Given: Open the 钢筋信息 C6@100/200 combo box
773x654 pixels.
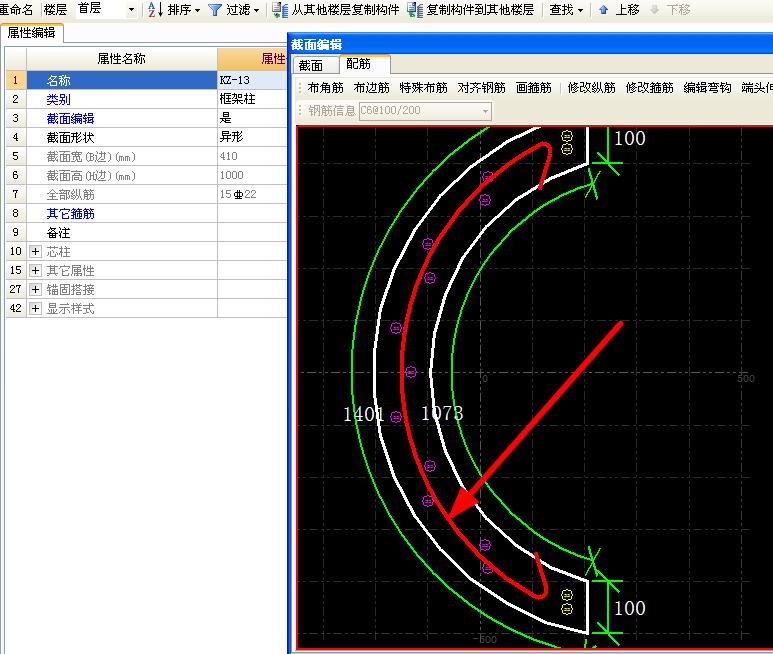Looking at the screenshot, I should point(425,110).
